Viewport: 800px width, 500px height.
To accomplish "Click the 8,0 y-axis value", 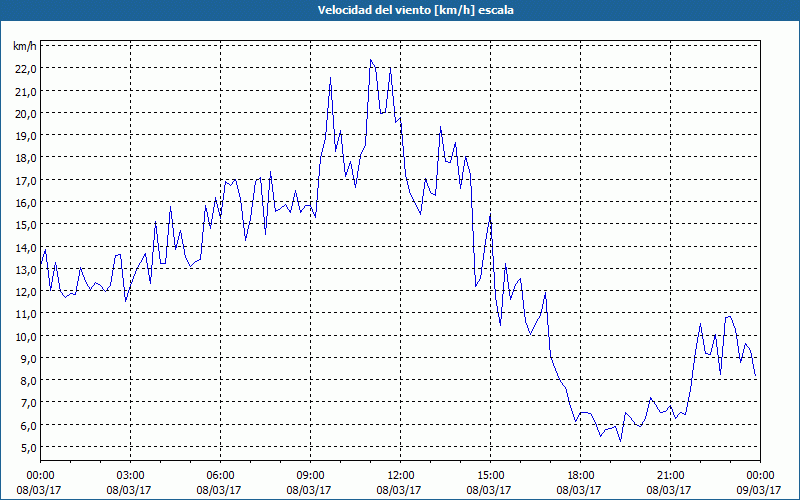I will [x=29, y=381].
